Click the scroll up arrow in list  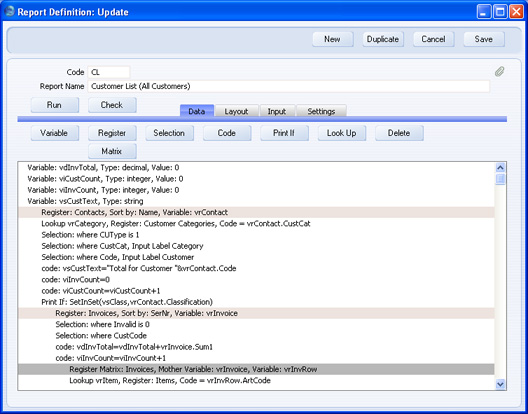[500, 167]
